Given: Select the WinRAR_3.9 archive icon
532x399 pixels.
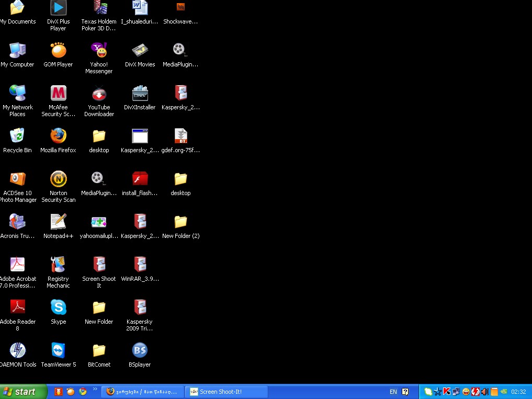Looking at the screenshot, I should click(x=140, y=269).
